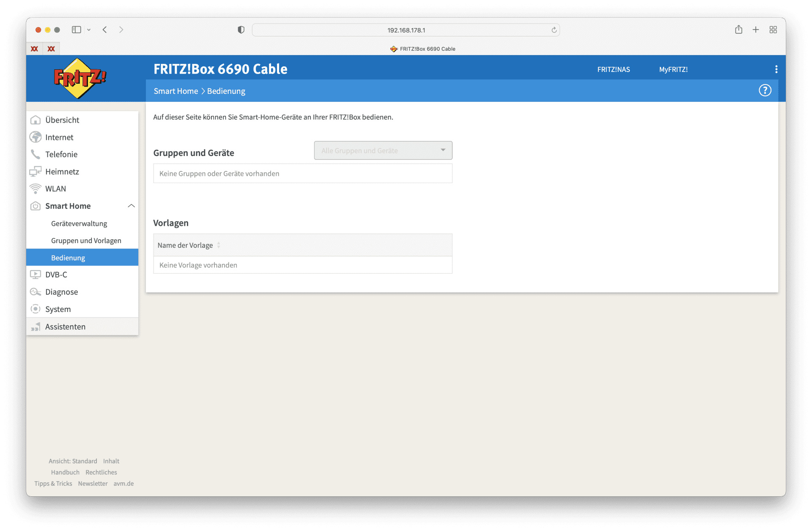This screenshot has width=812, height=531.
Task: Open Tipps & Tricks footer link
Action: [x=53, y=483]
